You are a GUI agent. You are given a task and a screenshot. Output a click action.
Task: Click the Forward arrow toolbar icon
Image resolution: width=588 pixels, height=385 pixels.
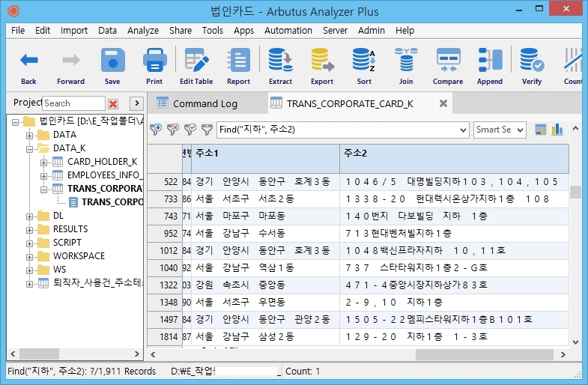(x=70, y=60)
